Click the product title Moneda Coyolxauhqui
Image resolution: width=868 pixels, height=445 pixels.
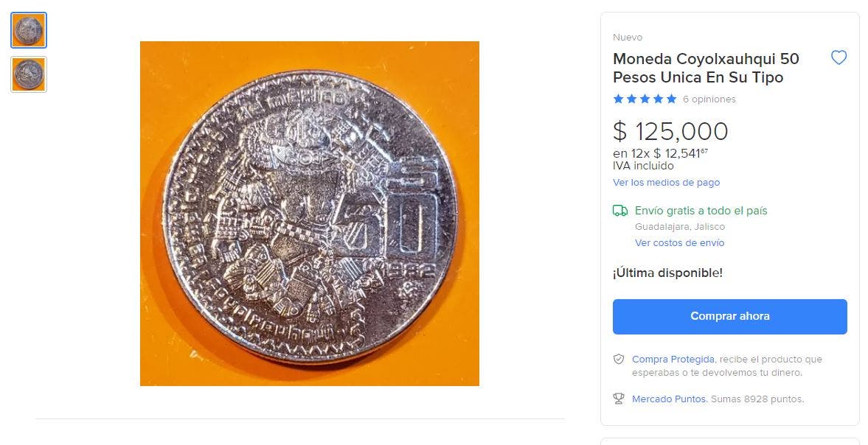pyautogui.click(x=706, y=68)
